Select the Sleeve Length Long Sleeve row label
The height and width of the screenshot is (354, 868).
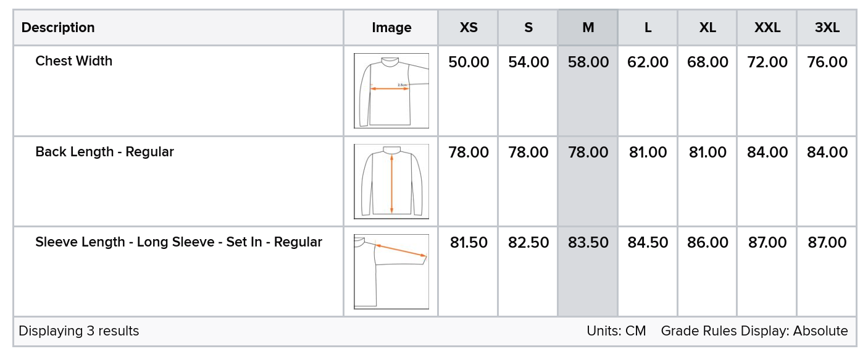click(x=179, y=242)
